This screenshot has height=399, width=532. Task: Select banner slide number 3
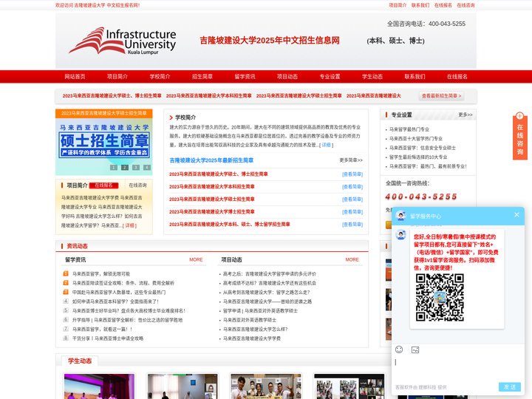pyautogui.click(x=136, y=167)
